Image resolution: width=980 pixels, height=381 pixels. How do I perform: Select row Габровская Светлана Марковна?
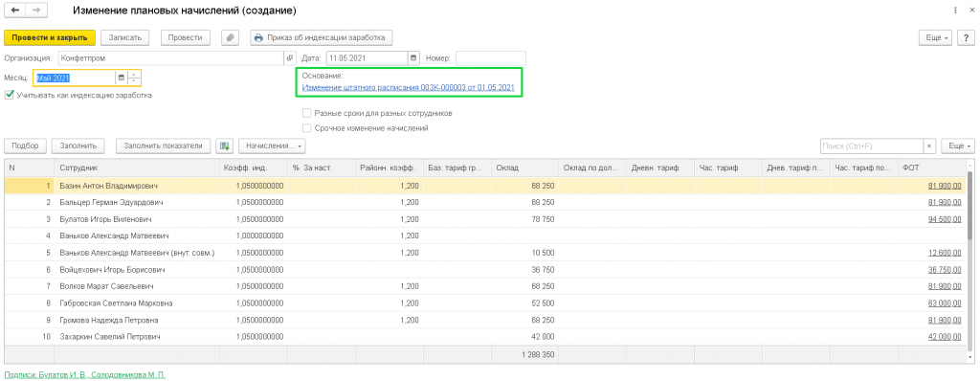pos(485,303)
